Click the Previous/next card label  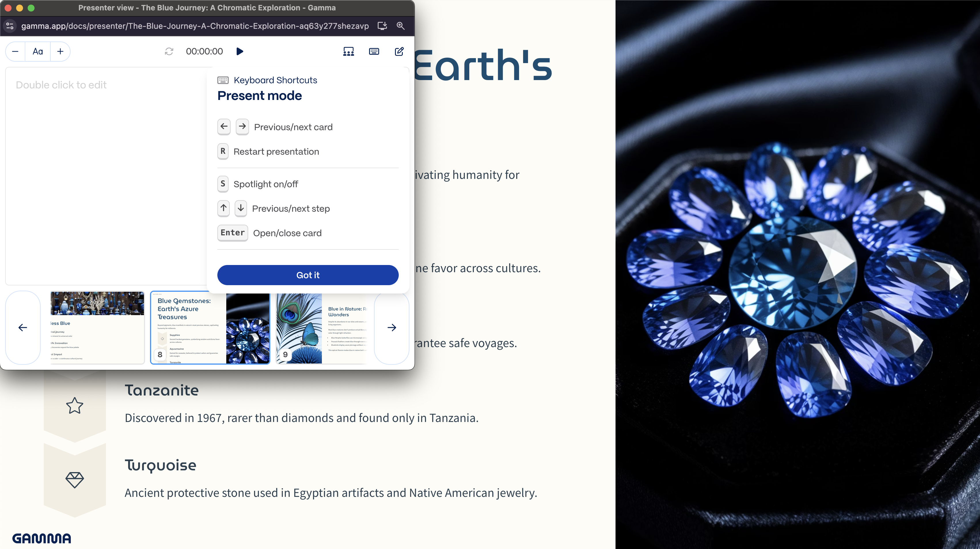293,127
